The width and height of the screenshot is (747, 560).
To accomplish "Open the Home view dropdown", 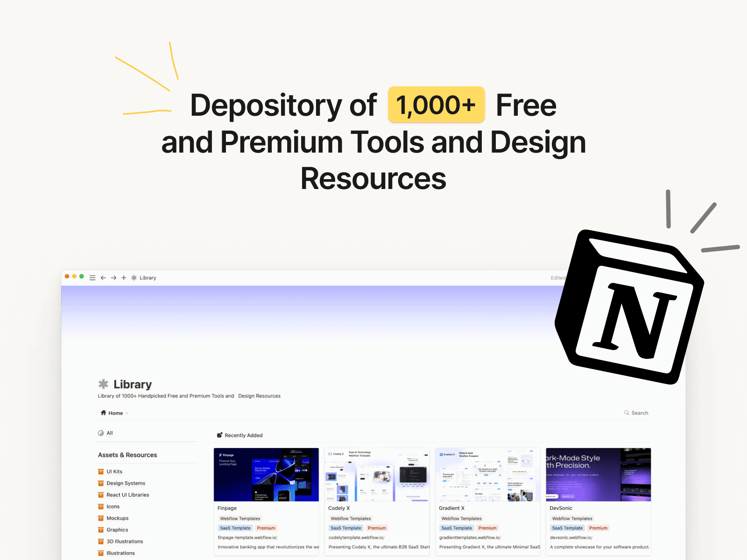I will point(115,413).
